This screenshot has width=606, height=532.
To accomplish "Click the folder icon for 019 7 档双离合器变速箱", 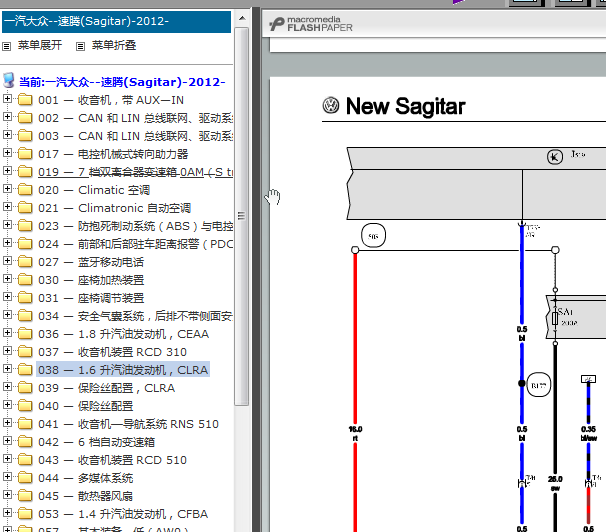I will click(x=25, y=171).
